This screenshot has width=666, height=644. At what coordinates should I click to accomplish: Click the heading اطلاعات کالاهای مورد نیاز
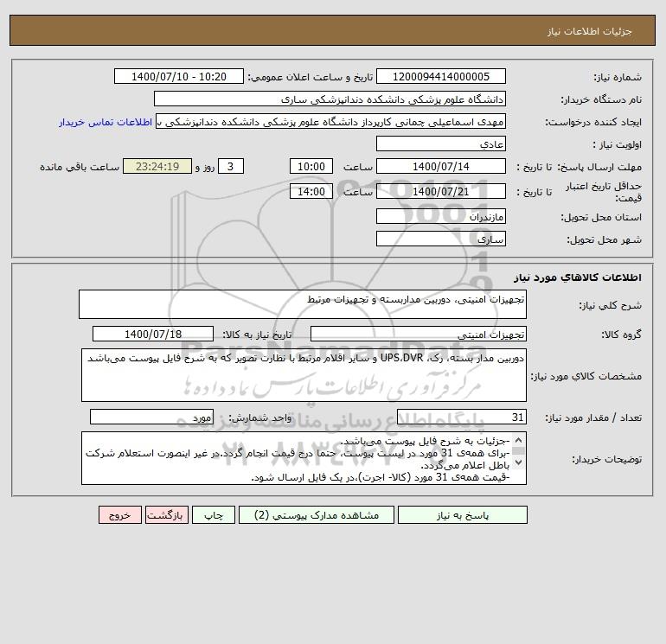(578, 277)
